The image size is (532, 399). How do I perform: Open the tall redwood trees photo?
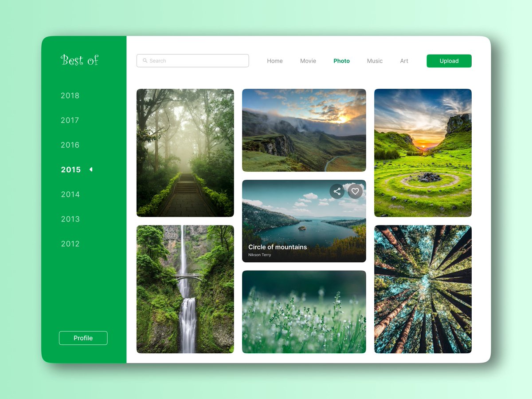click(x=423, y=289)
